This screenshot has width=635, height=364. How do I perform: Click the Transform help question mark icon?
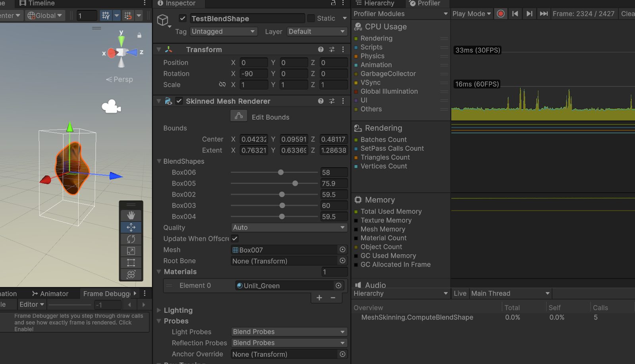point(320,49)
